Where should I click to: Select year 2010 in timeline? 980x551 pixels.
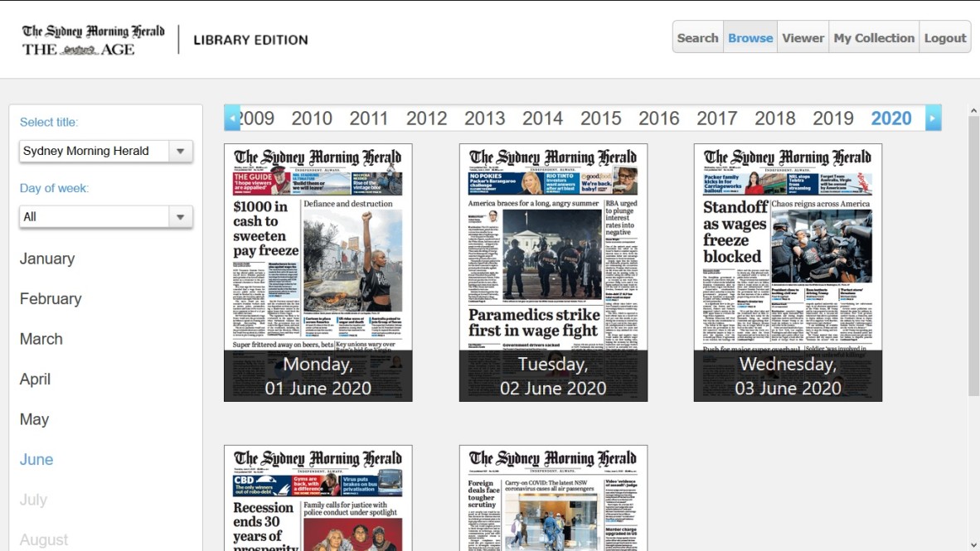pyautogui.click(x=311, y=118)
